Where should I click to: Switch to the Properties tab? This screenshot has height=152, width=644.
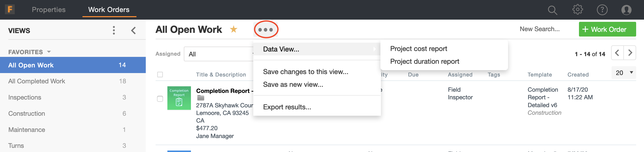tap(49, 10)
